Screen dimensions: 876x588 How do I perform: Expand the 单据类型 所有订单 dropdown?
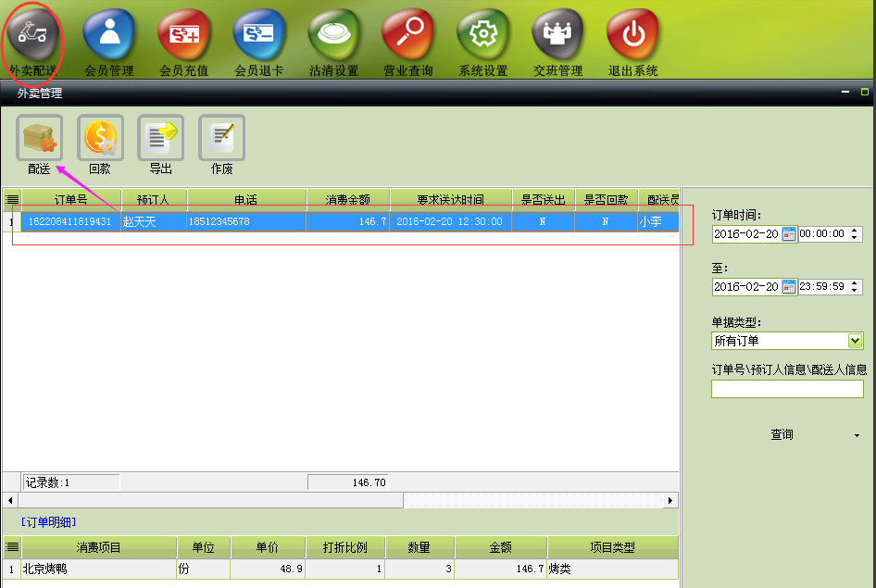coord(855,341)
